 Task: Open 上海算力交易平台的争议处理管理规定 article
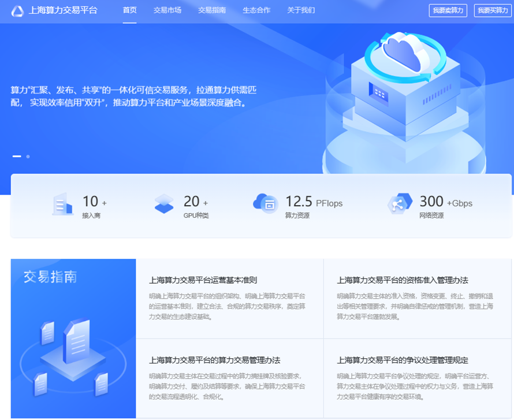[403, 360]
